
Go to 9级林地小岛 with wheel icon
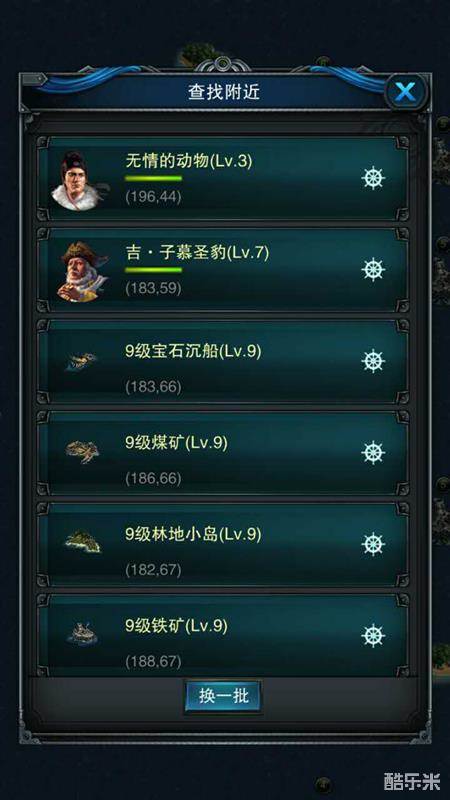(373, 544)
